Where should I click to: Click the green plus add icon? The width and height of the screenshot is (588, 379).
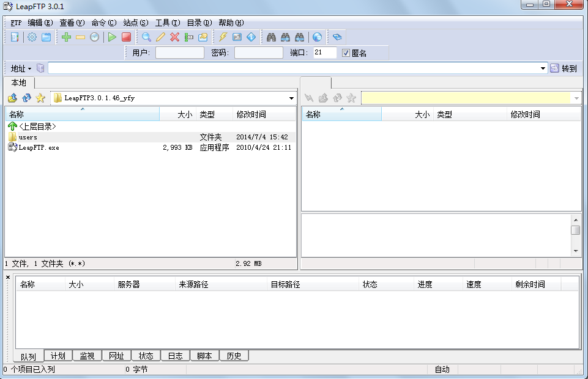coord(66,37)
